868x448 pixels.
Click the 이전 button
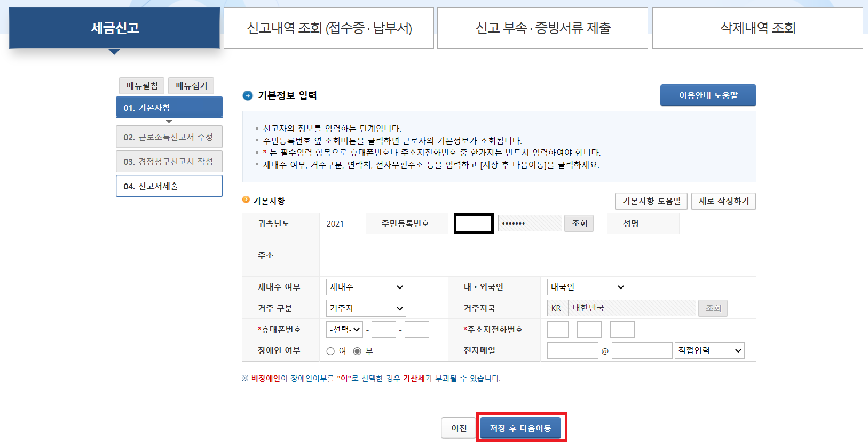pyautogui.click(x=459, y=428)
